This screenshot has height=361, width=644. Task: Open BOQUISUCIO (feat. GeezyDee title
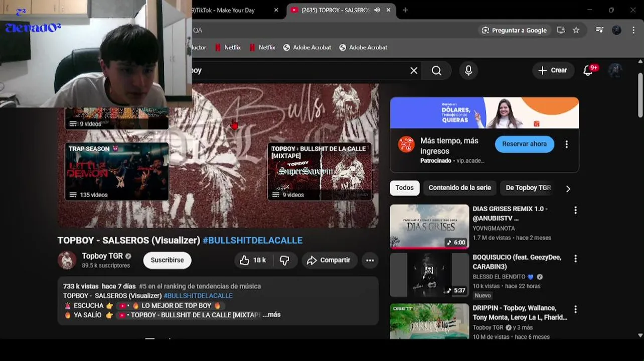point(517,262)
